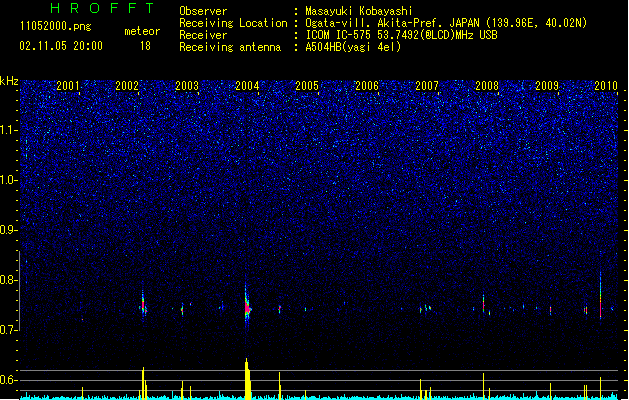The image size is (629, 400).
Task: Click the 1.1 frequency axis label
Action: pos(8,130)
